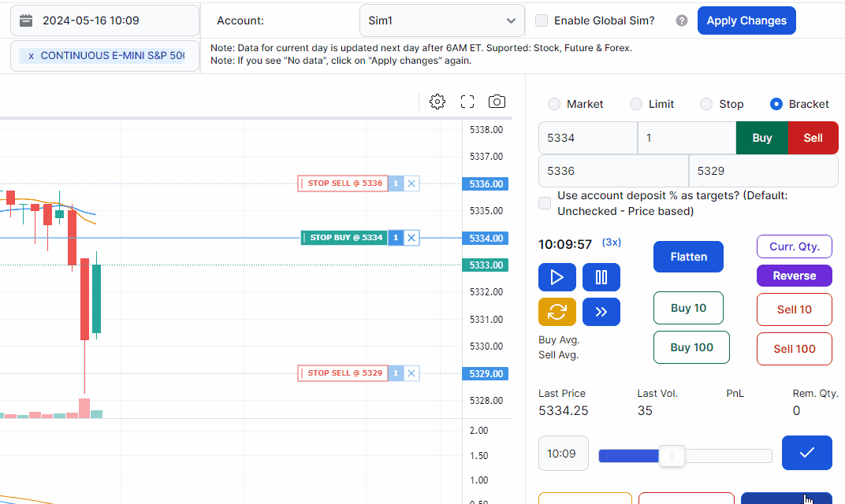Screen dimensions: 845x504
Task: Open the Account Sim1 dropdown
Action: pos(442,20)
